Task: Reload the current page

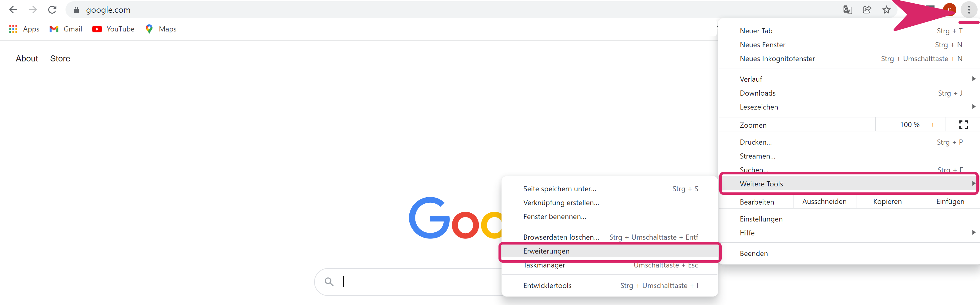Action: pyautogui.click(x=52, y=10)
